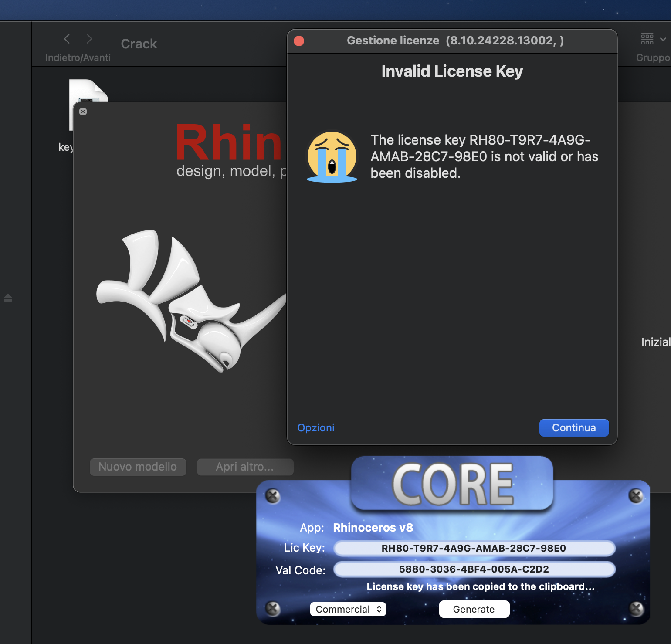671x644 pixels.
Task: Click the CORE logo banner
Action: click(x=452, y=483)
